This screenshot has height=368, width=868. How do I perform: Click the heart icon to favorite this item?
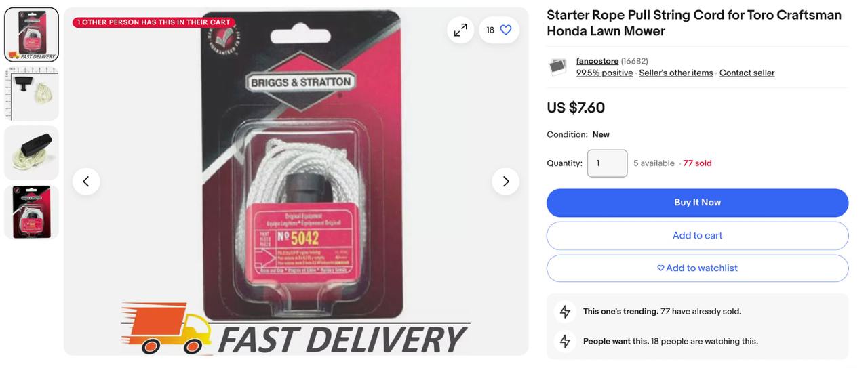[506, 30]
